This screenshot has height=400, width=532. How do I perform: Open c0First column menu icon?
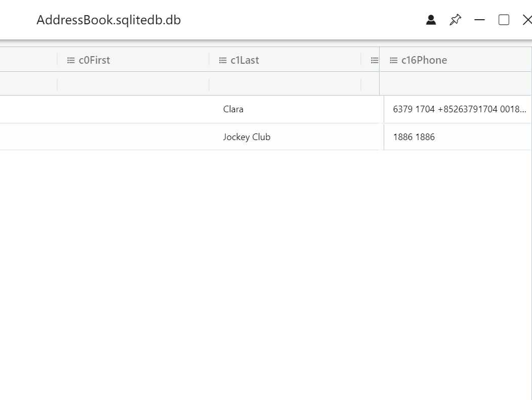[71, 60]
